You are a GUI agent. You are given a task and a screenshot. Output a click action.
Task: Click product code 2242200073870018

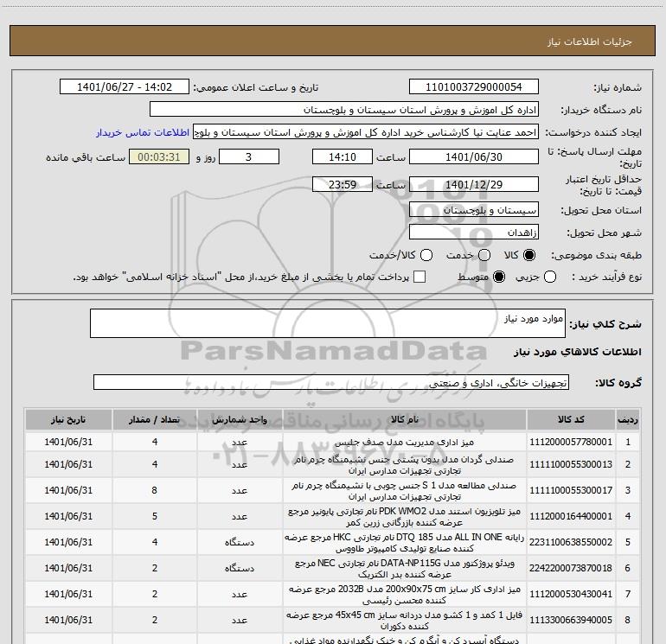pos(571,568)
